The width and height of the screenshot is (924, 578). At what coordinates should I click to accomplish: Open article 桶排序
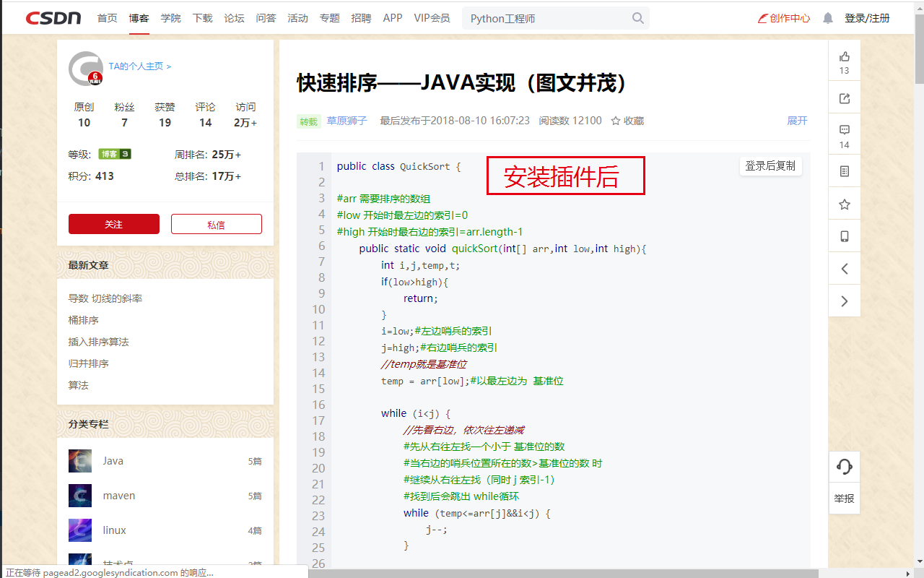[x=84, y=320]
